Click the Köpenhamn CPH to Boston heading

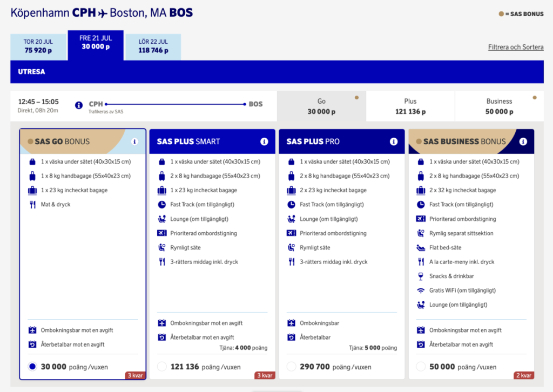[102, 13]
